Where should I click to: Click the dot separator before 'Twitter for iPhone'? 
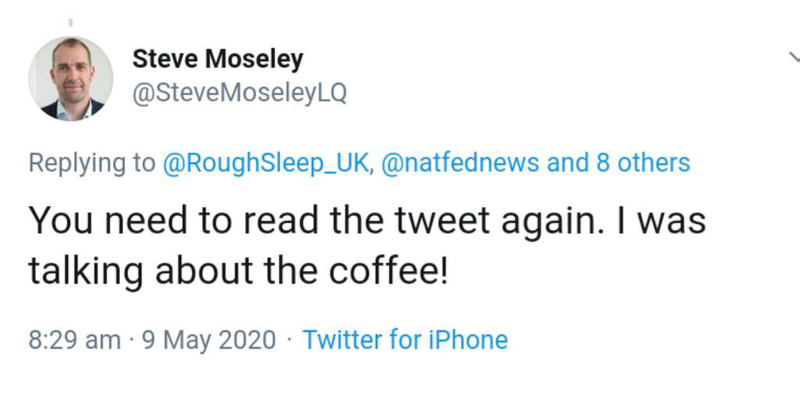289,340
